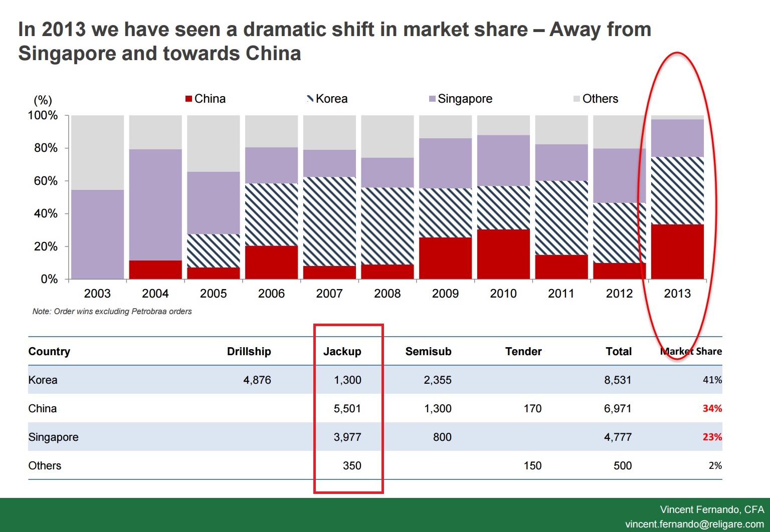Image resolution: width=770 pixels, height=532 pixels.
Task: Open the vincent.fernando@religare.com email link
Action: point(694,524)
